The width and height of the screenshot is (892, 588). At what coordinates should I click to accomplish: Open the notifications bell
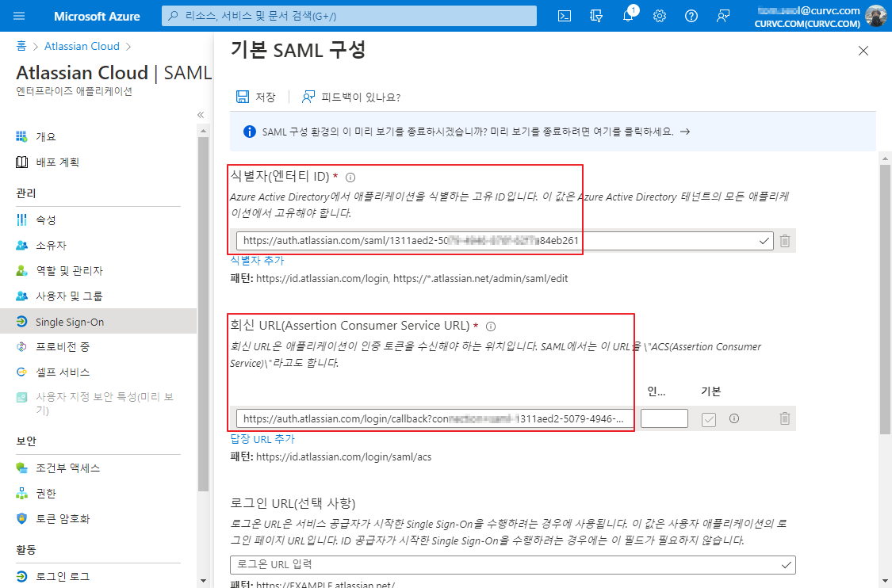point(628,16)
